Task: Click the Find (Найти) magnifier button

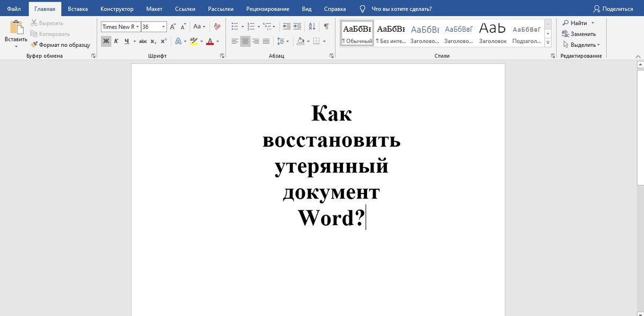Action: [x=575, y=23]
